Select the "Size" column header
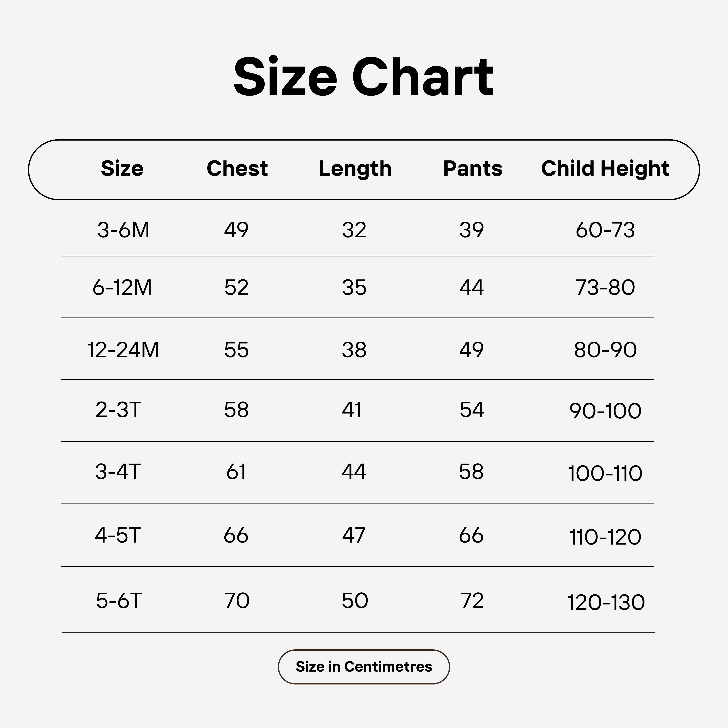 click(x=122, y=168)
